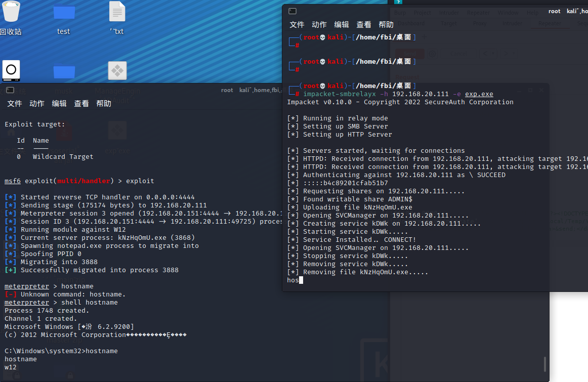The image size is (588, 382).
Task: Select the 'txt text file desktop icon
Action: (x=117, y=11)
